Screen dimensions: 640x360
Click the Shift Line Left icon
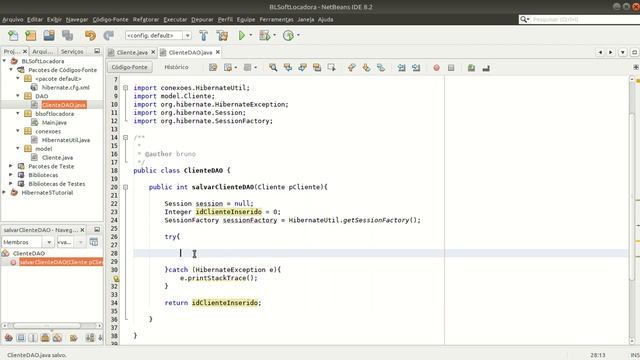click(402, 68)
